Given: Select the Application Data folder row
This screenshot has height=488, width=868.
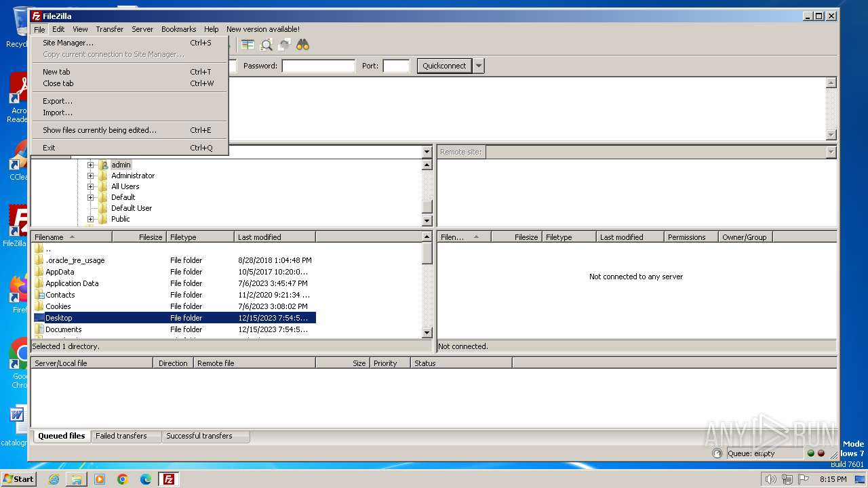Looking at the screenshot, I should [175, 283].
